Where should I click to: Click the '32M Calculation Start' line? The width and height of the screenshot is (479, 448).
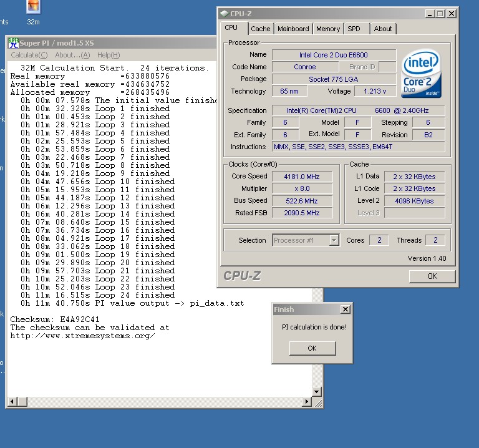coord(115,68)
